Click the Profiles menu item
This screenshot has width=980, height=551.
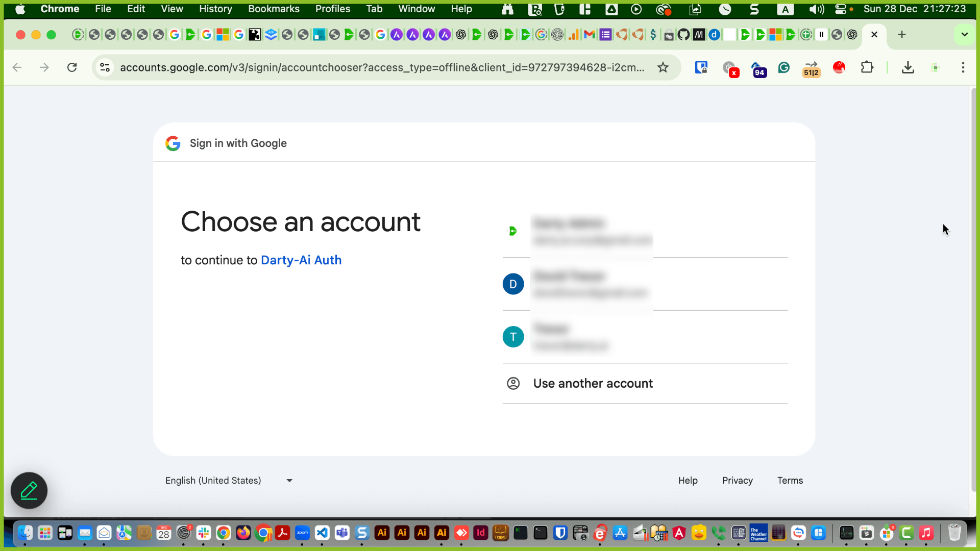pyautogui.click(x=332, y=9)
